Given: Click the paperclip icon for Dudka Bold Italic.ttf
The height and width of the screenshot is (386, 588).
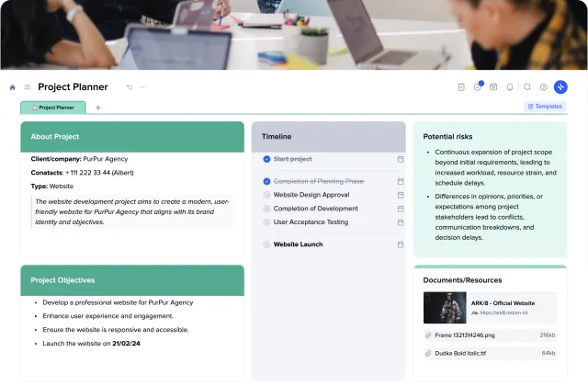Looking at the screenshot, I should (428, 353).
